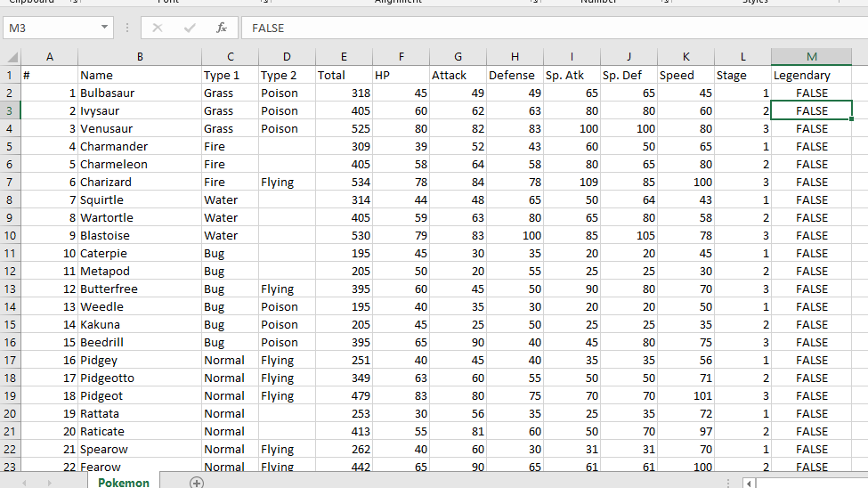Select the Pidgeotto name cell
Screen dimensions: 868x488
pos(140,378)
